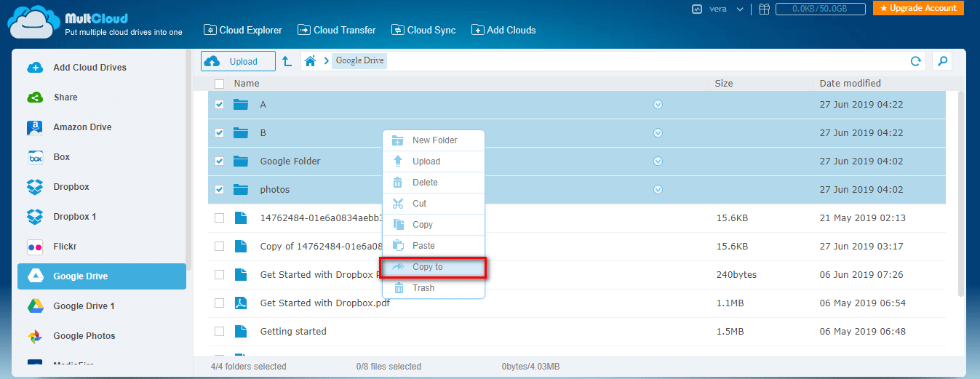Image resolution: width=980 pixels, height=379 pixels.
Task: Click the Upload button
Action: click(x=239, y=61)
